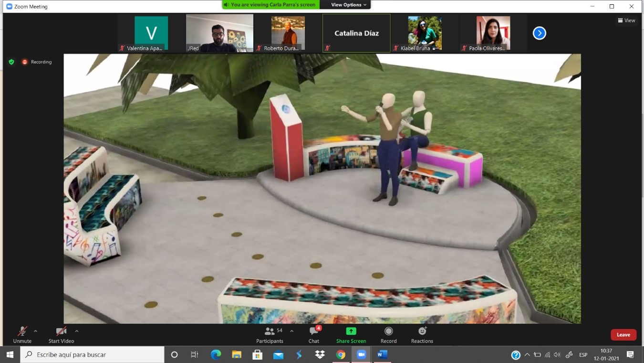Viewport: 644px width, 363px height.
Task: Expand audio options arrow beside Unmute
Action: 35,331
